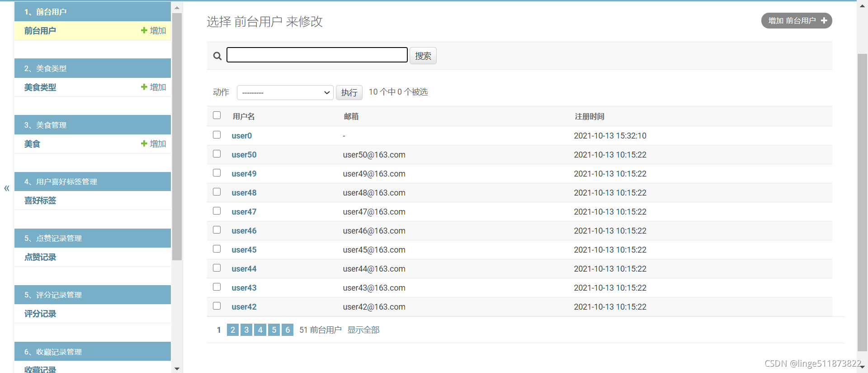Open 前台用户 in the sidebar

pyautogui.click(x=40, y=31)
